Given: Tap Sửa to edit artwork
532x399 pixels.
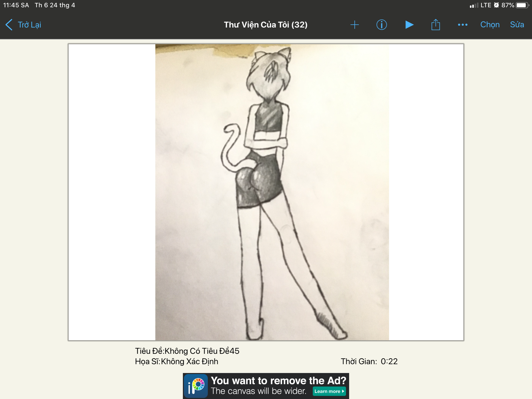Looking at the screenshot, I should [x=517, y=25].
